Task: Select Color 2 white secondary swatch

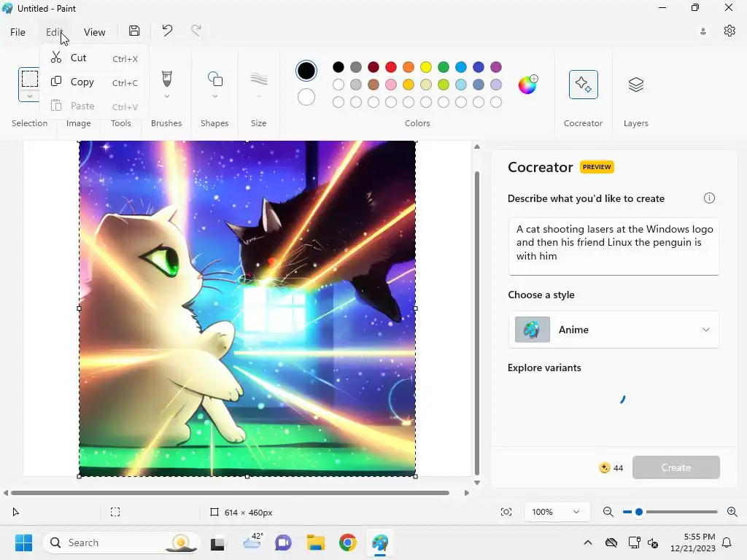Action: click(306, 97)
